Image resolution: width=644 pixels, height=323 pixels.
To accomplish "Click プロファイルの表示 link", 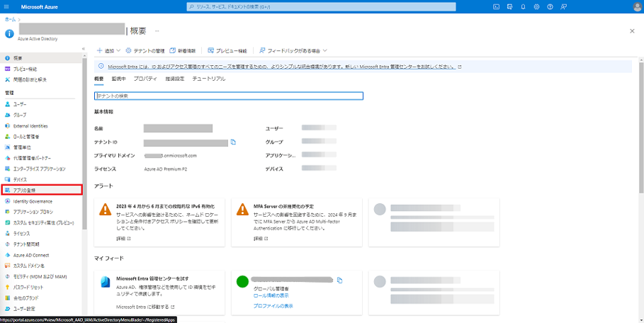I will [x=273, y=306].
